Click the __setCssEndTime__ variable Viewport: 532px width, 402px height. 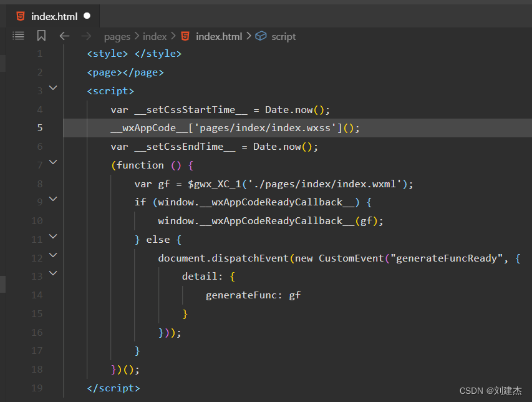pyautogui.click(x=185, y=147)
